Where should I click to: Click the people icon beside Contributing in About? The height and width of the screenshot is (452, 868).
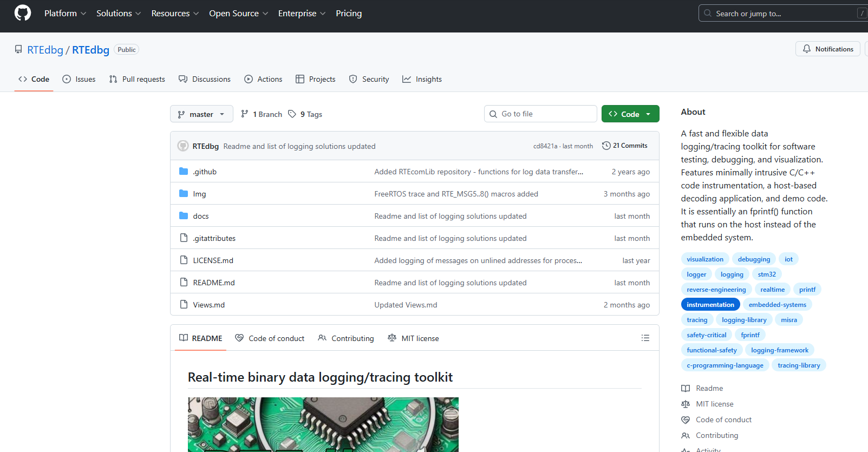coord(686,435)
